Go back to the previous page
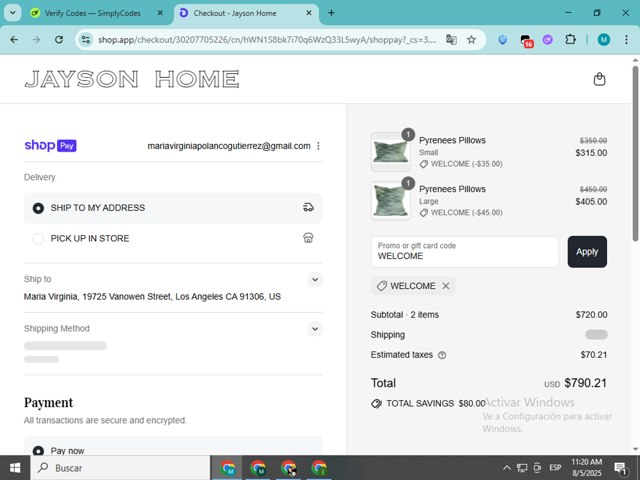Viewport: 640px width, 480px height. pos(14,40)
